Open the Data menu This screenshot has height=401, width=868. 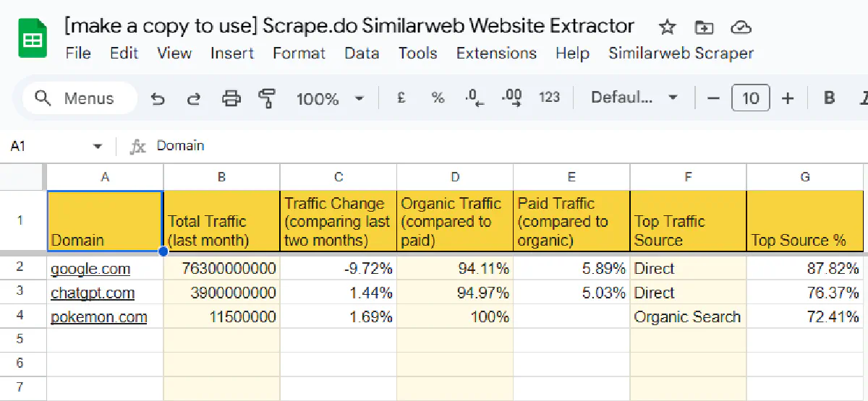point(362,53)
